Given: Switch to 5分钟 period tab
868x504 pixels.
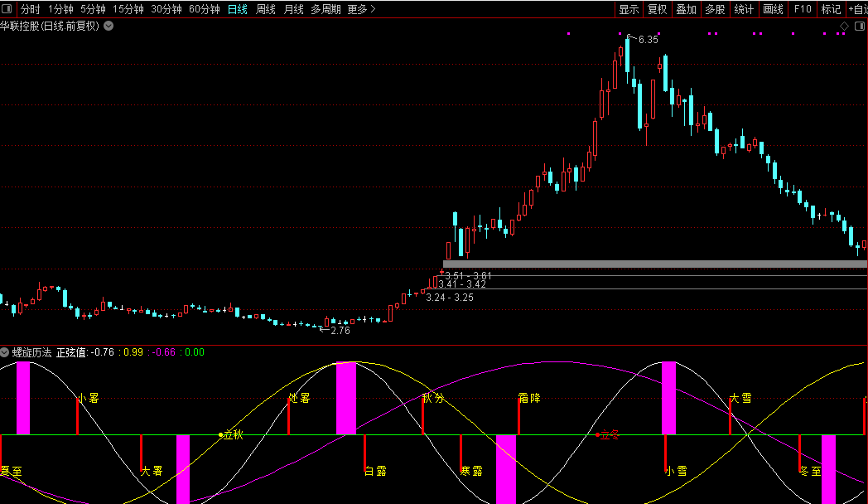Looking at the screenshot, I should click(93, 9).
